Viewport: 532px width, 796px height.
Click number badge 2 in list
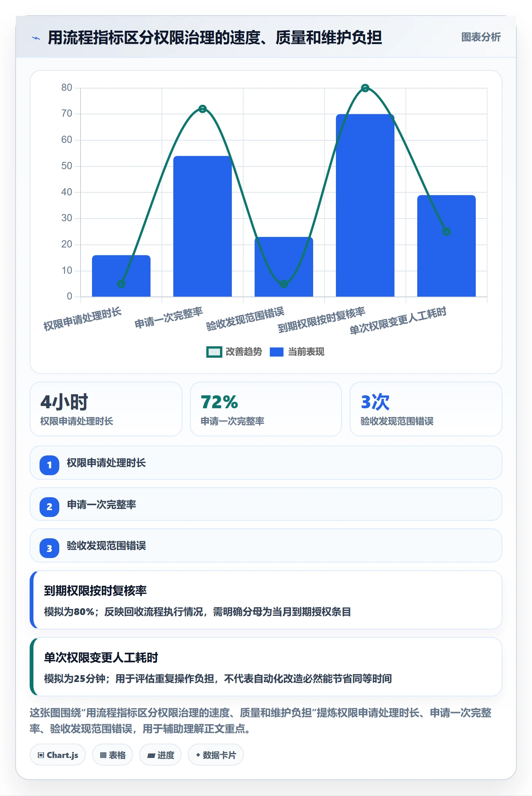(x=49, y=507)
